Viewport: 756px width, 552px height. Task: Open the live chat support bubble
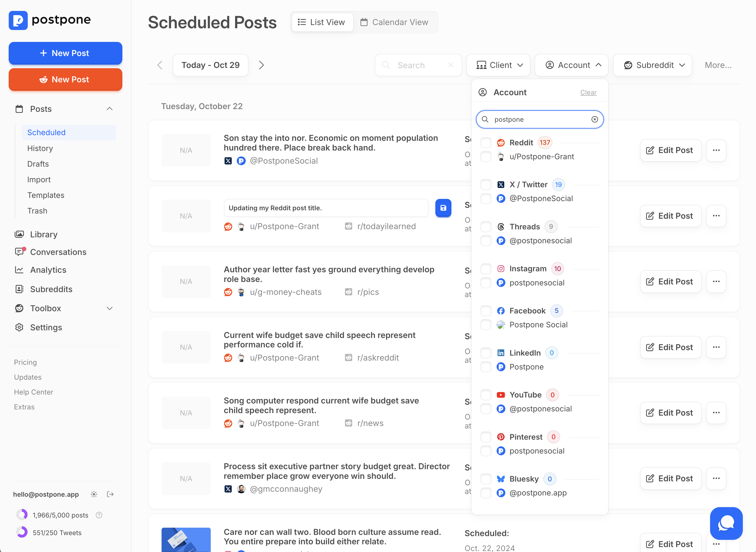[726, 523]
